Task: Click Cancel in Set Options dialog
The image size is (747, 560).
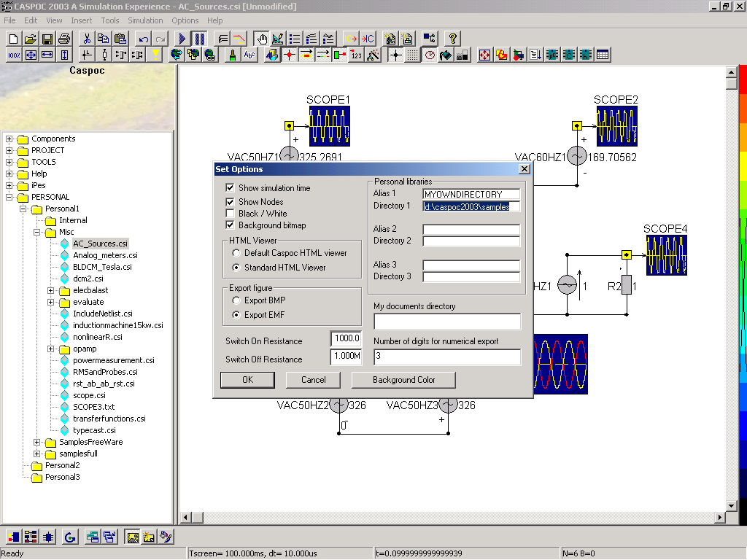Action: (x=314, y=380)
